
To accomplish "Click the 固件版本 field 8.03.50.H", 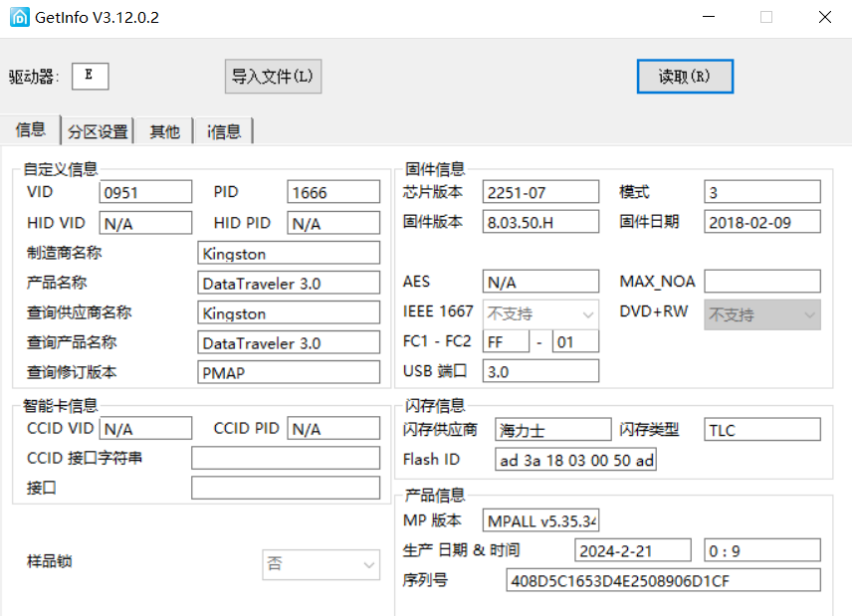I will pos(540,222).
